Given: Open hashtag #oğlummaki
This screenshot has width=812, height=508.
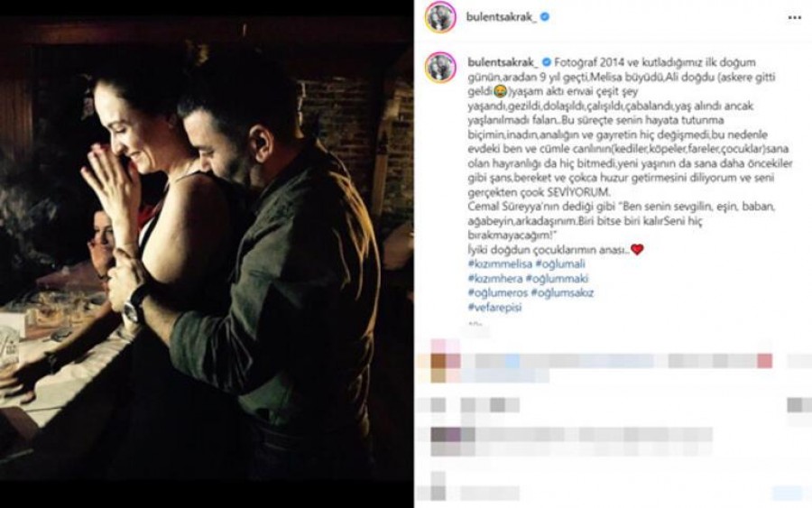Looking at the screenshot, I should pyautogui.click(x=558, y=279).
